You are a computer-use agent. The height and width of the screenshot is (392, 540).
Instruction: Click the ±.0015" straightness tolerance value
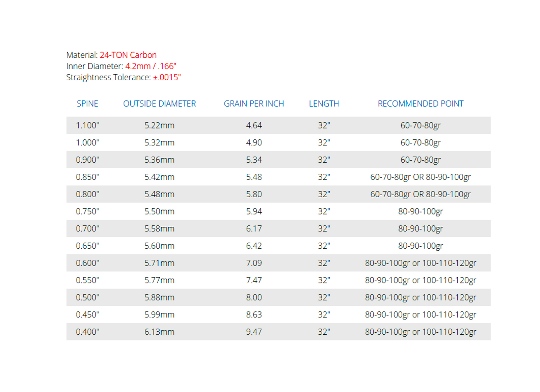tap(167, 77)
